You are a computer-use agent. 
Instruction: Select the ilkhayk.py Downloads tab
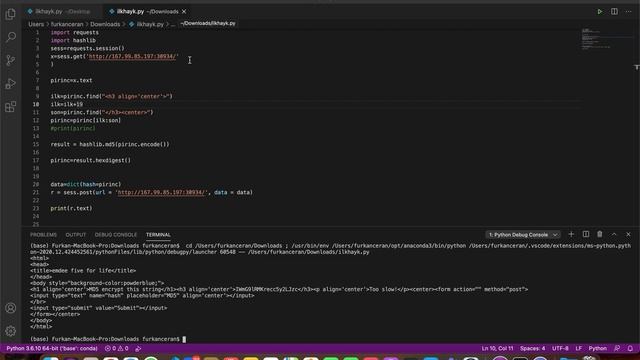click(x=147, y=11)
